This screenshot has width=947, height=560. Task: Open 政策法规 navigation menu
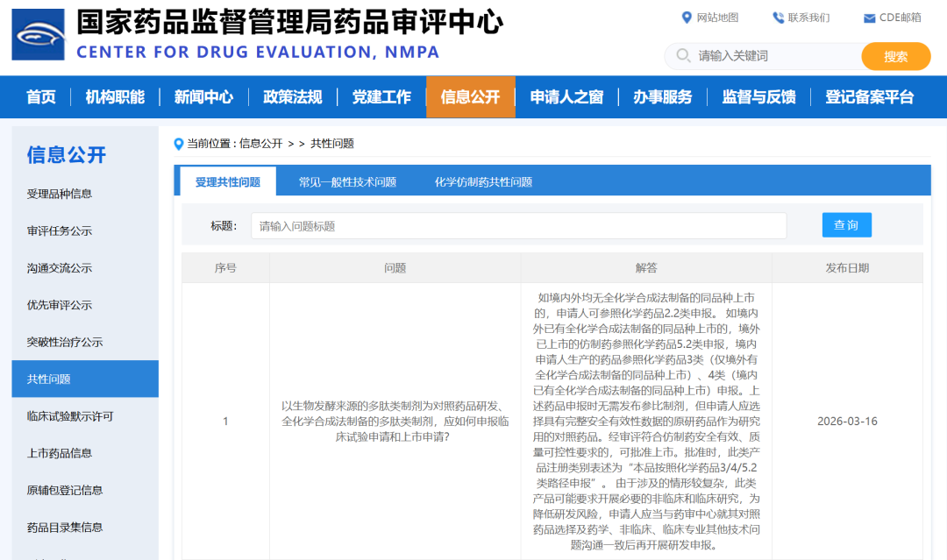293,97
